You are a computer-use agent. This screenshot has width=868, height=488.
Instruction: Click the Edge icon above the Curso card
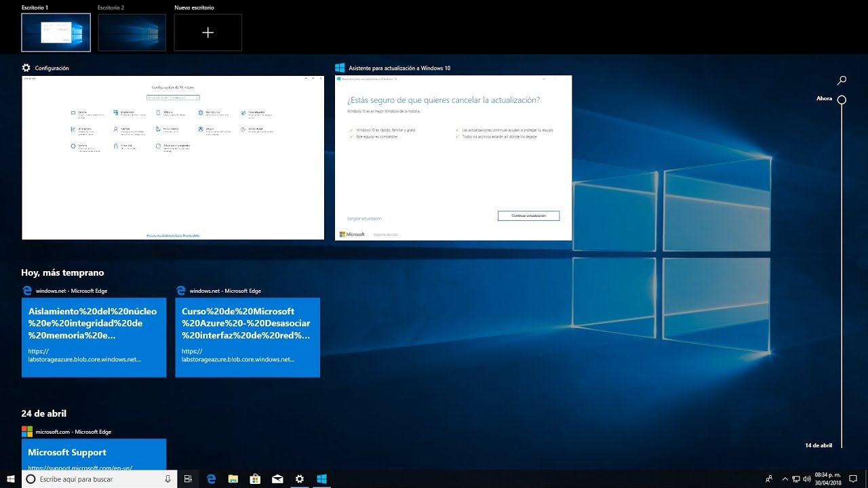click(181, 291)
